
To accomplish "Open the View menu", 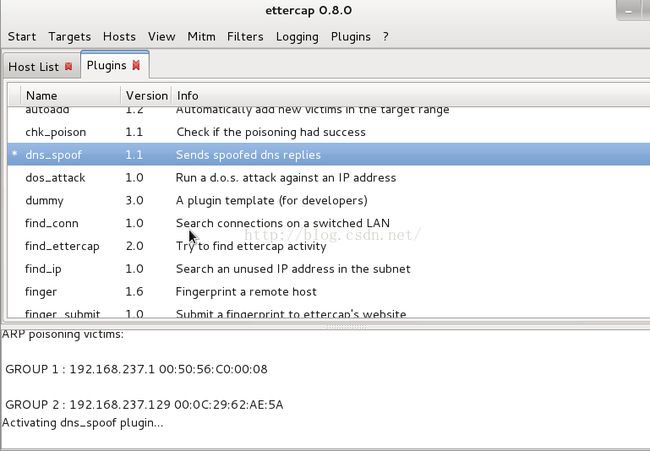I will tap(161, 37).
